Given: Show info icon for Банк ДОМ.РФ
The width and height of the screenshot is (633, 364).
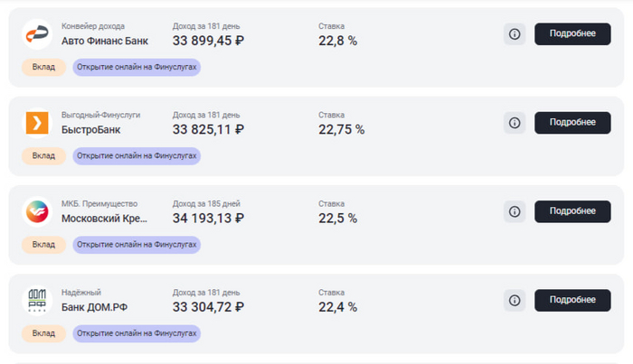Looking at the screenshot, I should pos(515,300).
